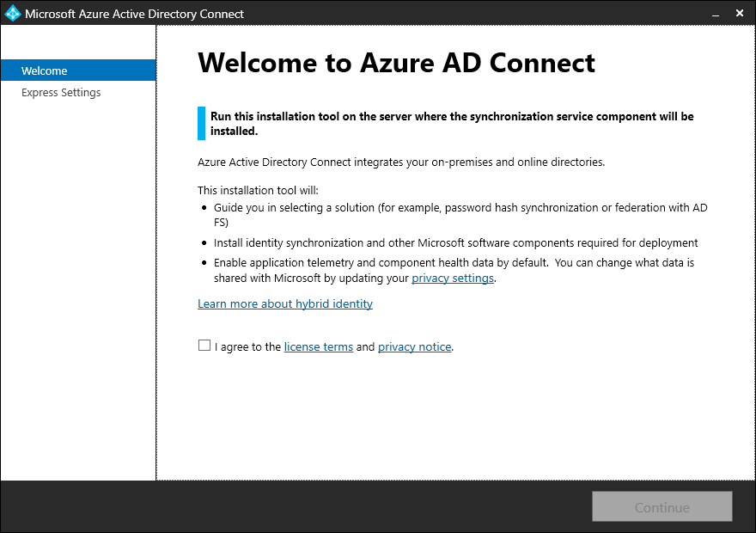Click the 'Microsoft Azure Active Directory Connect' window title
Image resolution: width=756 pixels, height=533 pixels.
135,14
